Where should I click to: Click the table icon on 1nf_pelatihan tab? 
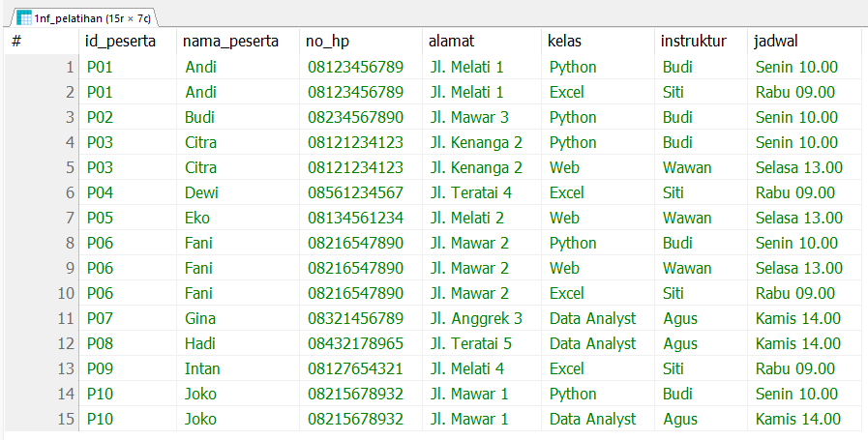[x=23, y=18]
